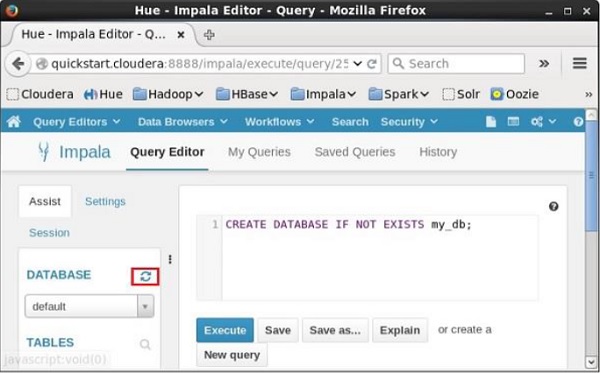The width and height of the screenshot is (600, 373).
Task: Click the refresh database list icon
Action: click(145, 276)
